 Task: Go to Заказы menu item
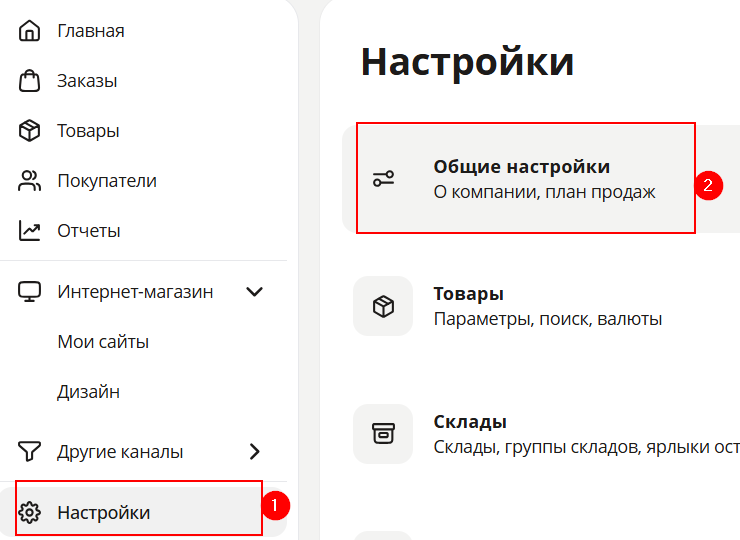(x=87, y=81)
